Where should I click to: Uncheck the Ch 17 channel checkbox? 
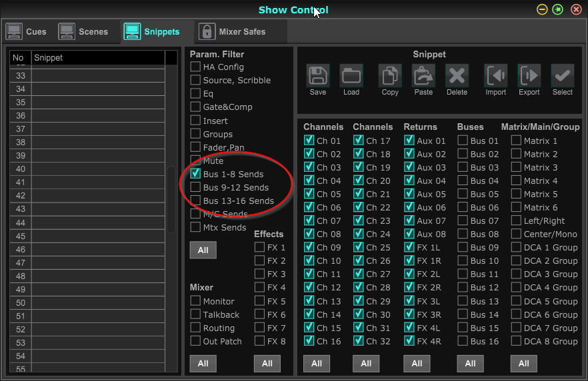point(359,141)
